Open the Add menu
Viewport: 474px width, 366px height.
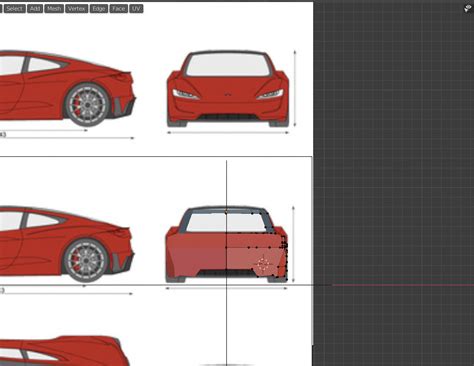coord(35,8)
